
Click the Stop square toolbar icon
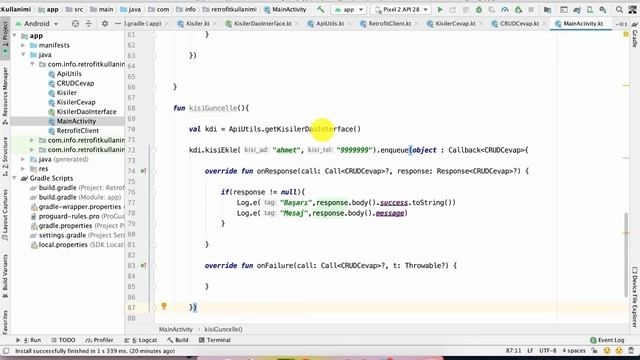coord(531,9)
